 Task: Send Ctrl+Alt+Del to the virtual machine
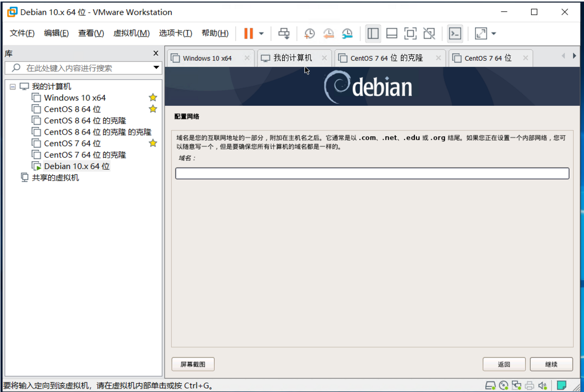(x=283, y=33)
